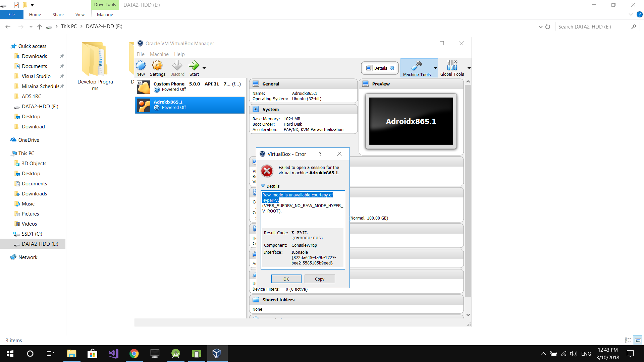Select 3D Objects under This PC
Image resolution: width=644 pixels, height=362 pixels.
click(34, 163)
